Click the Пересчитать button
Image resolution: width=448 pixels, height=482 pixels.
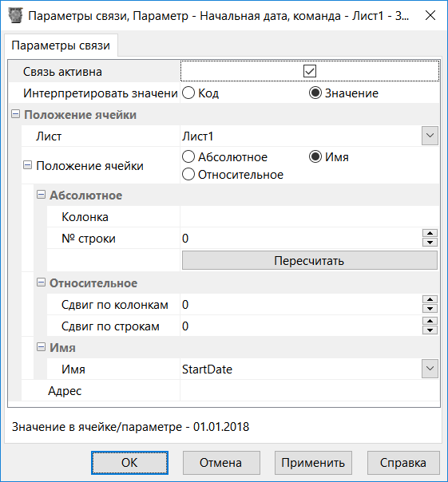click(310, 260)
